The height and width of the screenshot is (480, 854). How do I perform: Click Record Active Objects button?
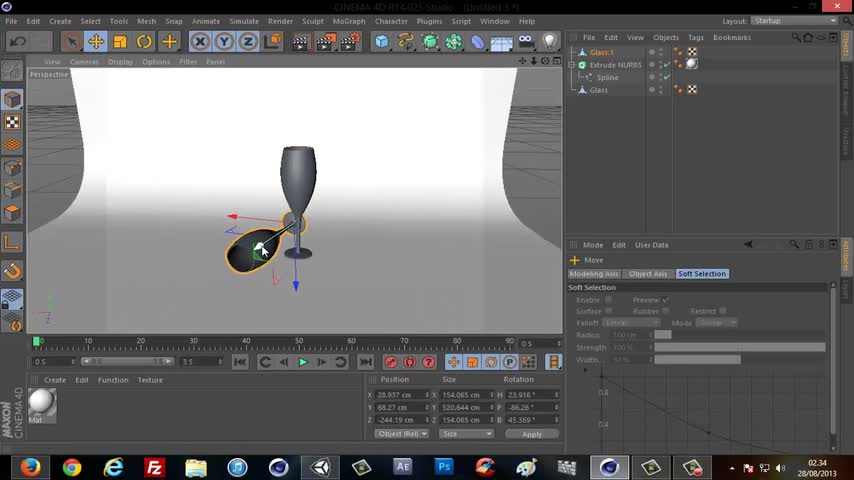pyautogui.click(x=391, y=362)
